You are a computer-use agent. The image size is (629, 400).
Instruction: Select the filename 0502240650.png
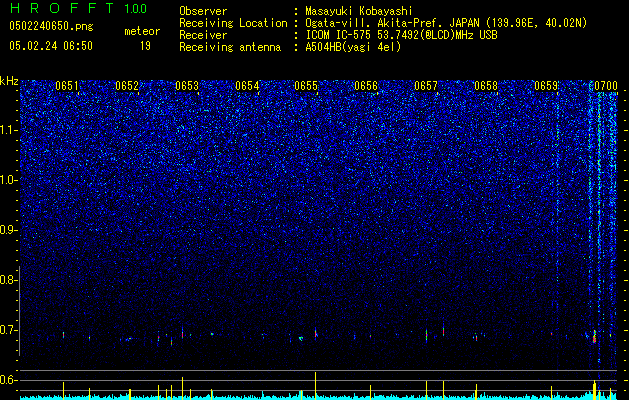(x=51, y=26)
